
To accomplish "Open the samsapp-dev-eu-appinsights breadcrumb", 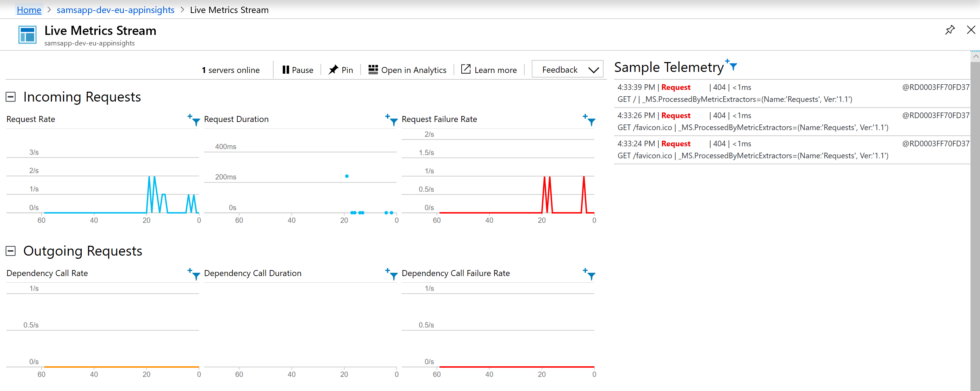I will tap(115, 10).
